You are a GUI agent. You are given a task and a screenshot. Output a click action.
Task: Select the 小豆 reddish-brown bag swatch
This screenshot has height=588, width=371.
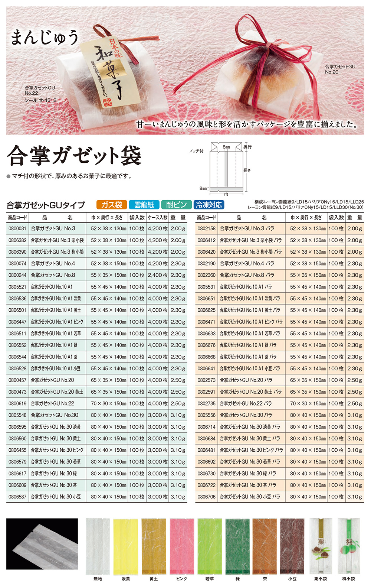292,546
